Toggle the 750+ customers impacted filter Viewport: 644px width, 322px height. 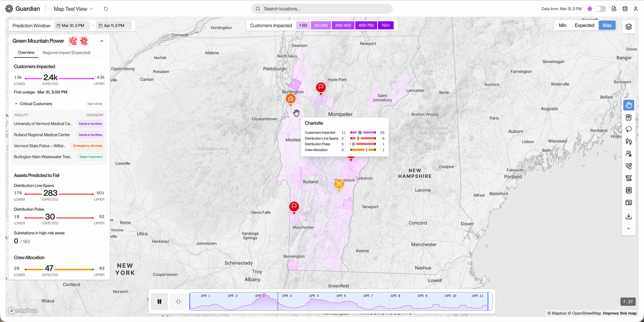(x=386, y=25)
